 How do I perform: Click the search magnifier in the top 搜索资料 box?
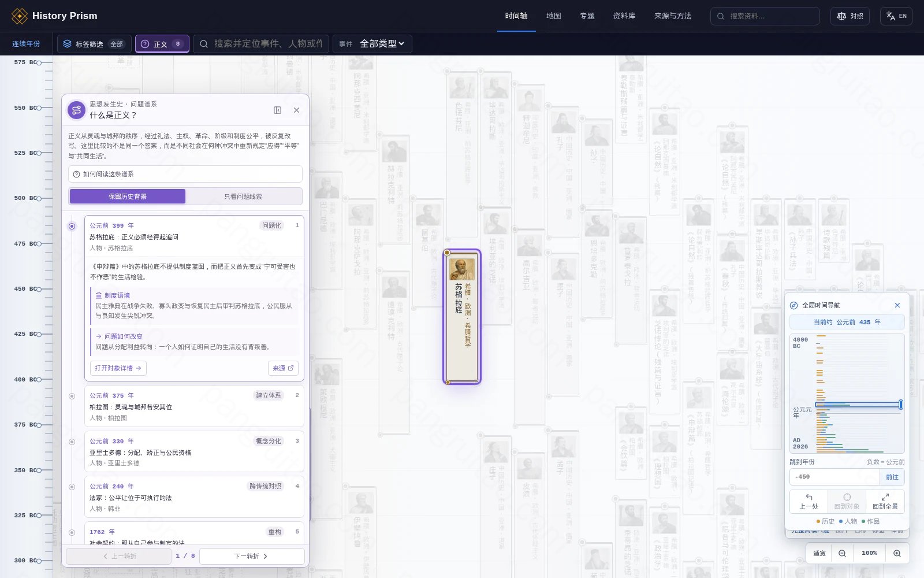(x=721, y=16)
